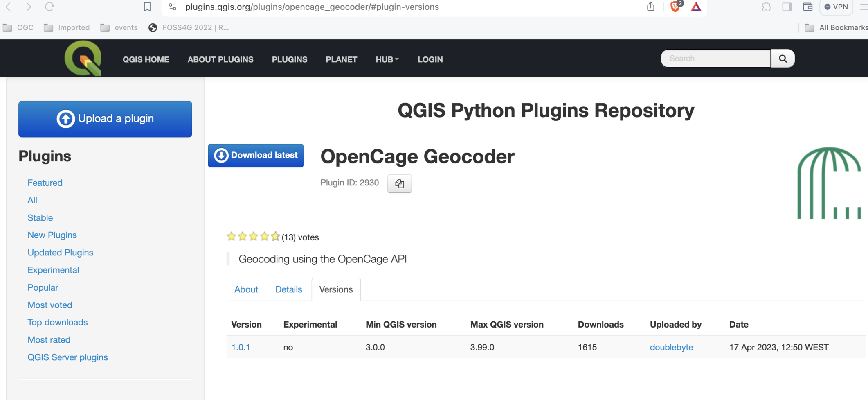Open the events bookmarks folder
Screen dimensions: 868x400
(119, 27)
